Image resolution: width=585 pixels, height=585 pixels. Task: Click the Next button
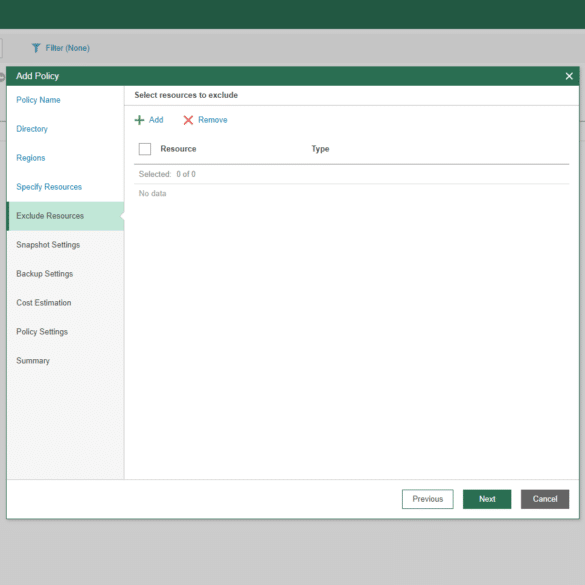pos(487,499)
